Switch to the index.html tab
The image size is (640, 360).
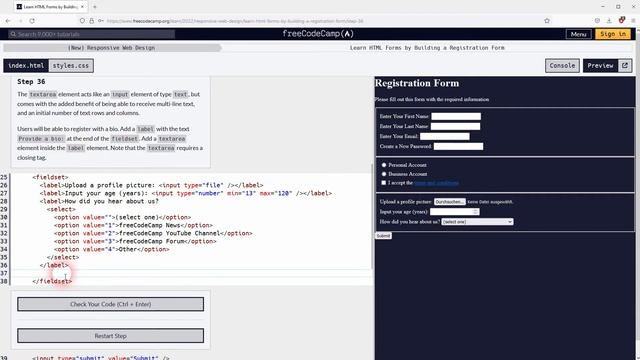tap(26, 65)
